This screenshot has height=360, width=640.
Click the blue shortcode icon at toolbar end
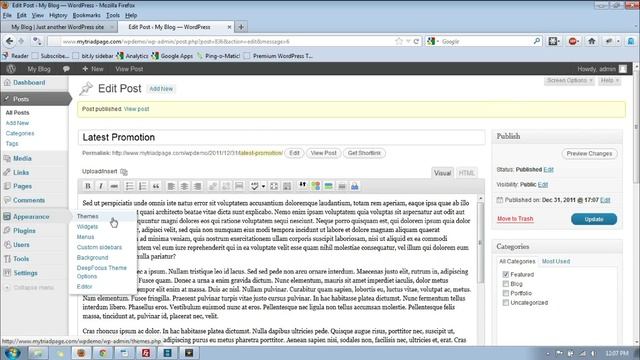355,186
